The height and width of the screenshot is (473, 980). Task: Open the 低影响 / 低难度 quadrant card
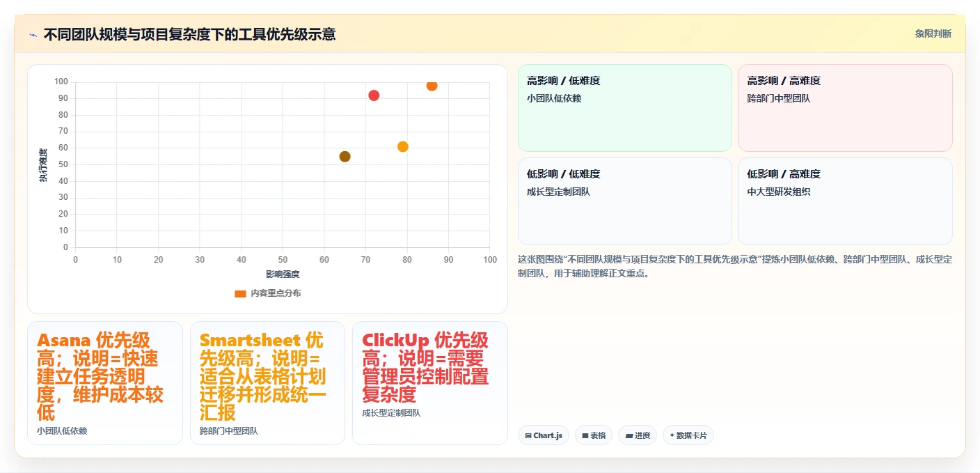click(625, 201)
